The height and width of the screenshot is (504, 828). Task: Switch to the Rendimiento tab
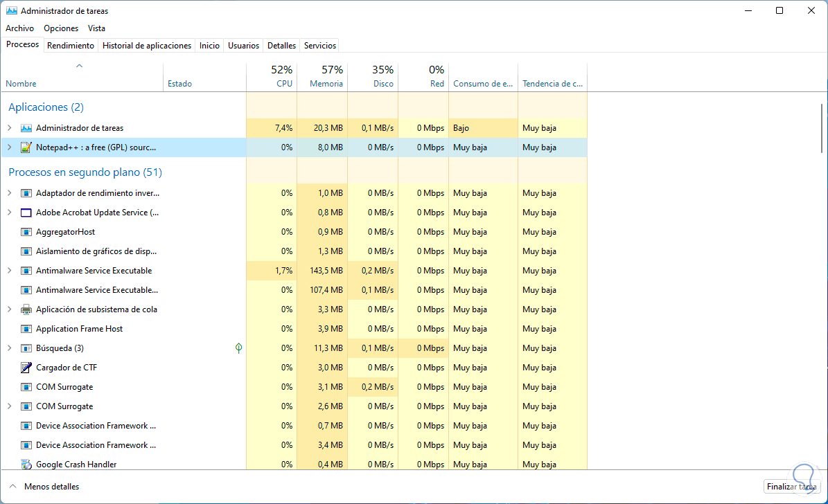tap(71, 46)
